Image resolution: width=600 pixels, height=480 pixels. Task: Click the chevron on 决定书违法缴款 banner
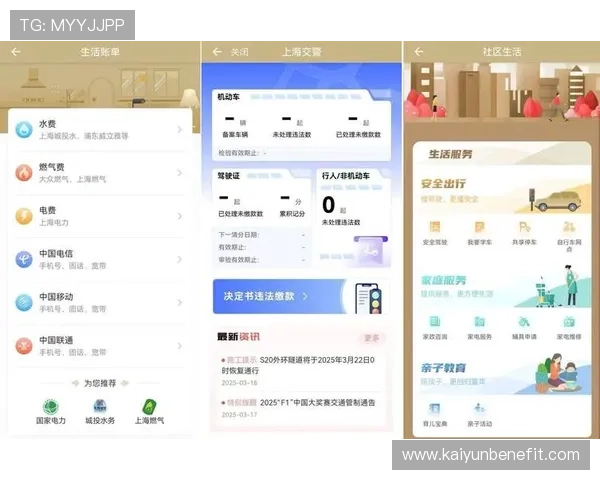pyautogui.click(x=305, y=296)
